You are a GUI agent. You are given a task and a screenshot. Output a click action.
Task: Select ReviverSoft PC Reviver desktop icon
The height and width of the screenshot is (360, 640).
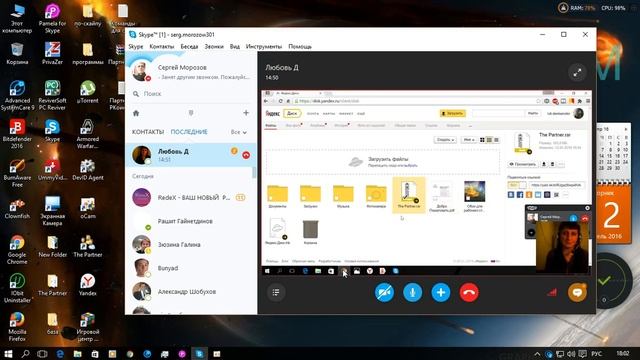(52, 96)
